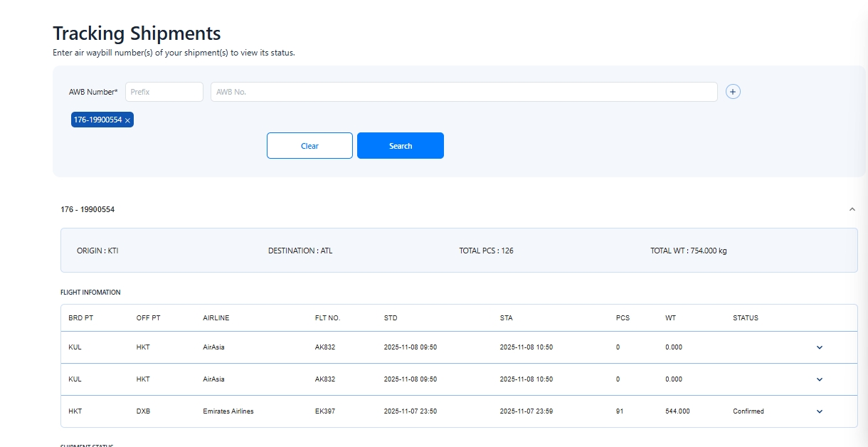Remove the 176-19900554 tag using its x
Viewport: 868px width, 447px height.
(x=127, y=120)
